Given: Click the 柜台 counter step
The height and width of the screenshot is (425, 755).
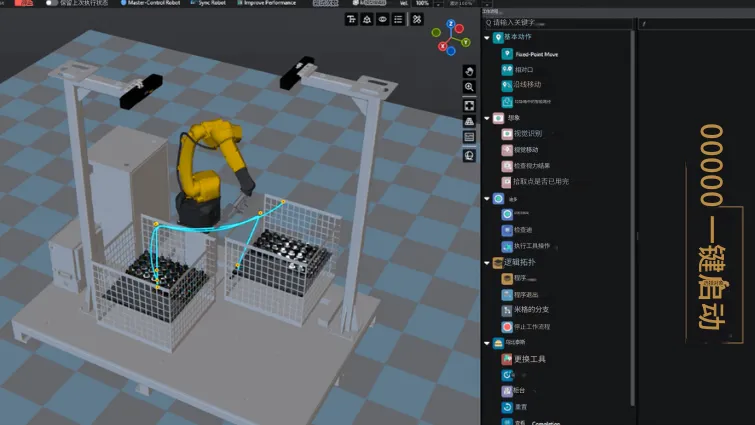Looking at the screenshot, I should (x=513, y=390).
